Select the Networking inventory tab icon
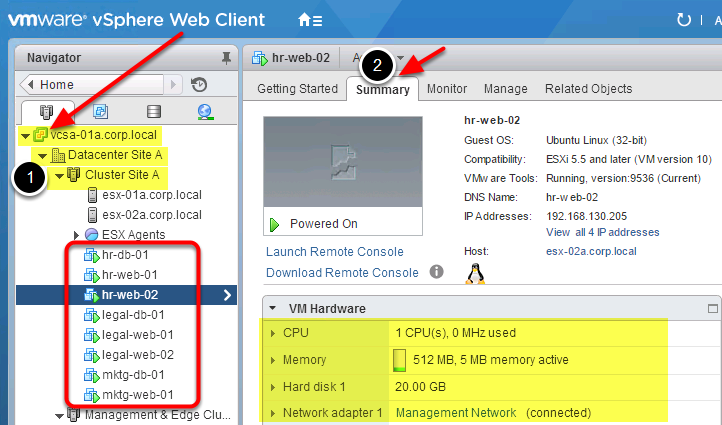The image size is (722, 425). coord(205,111)
